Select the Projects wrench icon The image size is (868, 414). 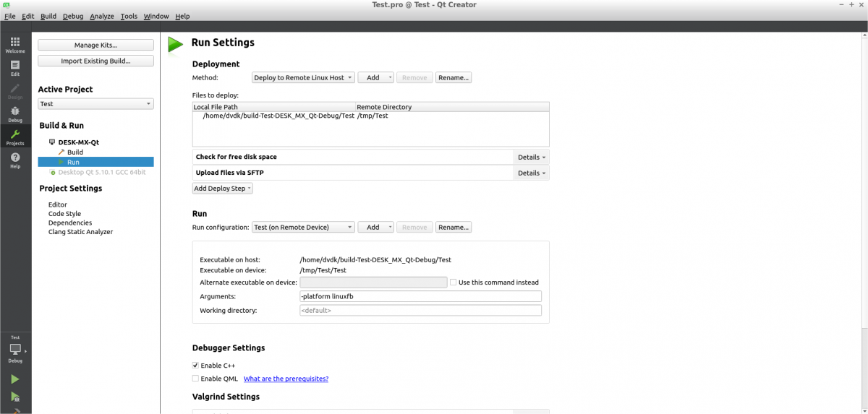pyautogui.click(x=15, y=137)
